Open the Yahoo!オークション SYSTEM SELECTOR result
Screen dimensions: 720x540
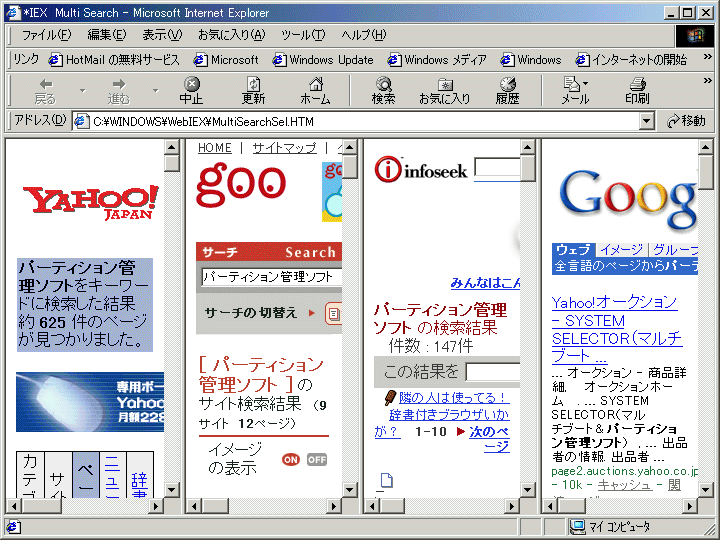pos(617,329)
